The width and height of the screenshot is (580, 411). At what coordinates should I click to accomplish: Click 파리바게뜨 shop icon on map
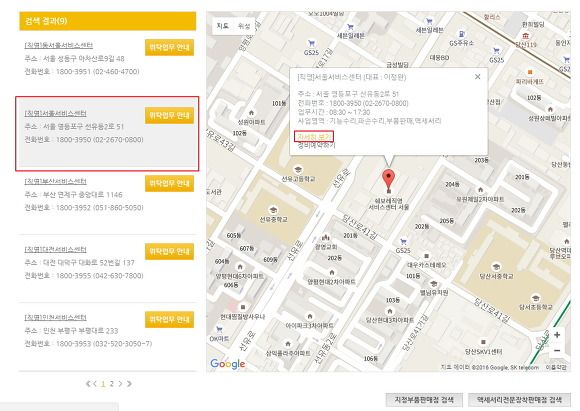[530, 72]
